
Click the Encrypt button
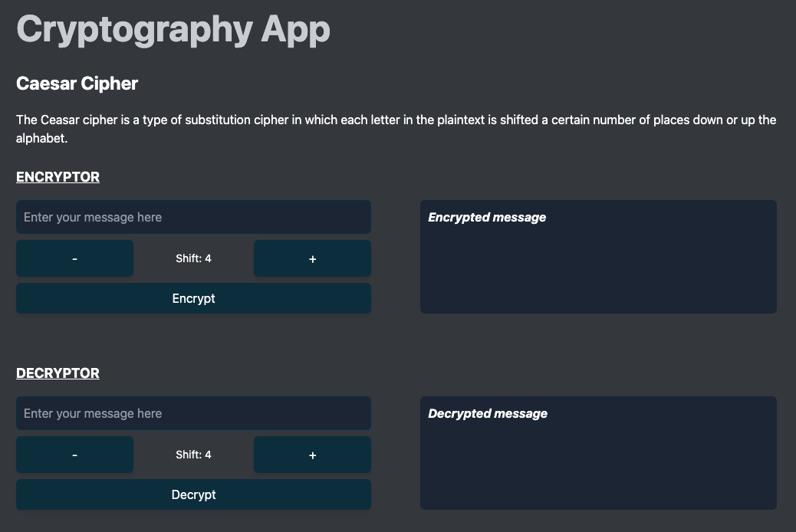click(x=193, y=298)
